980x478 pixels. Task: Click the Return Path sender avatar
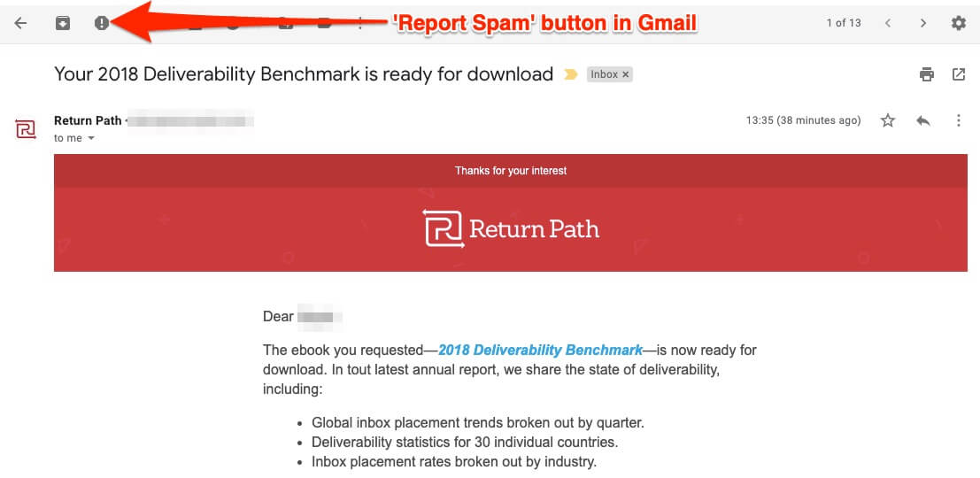click(x=27, y=128)
